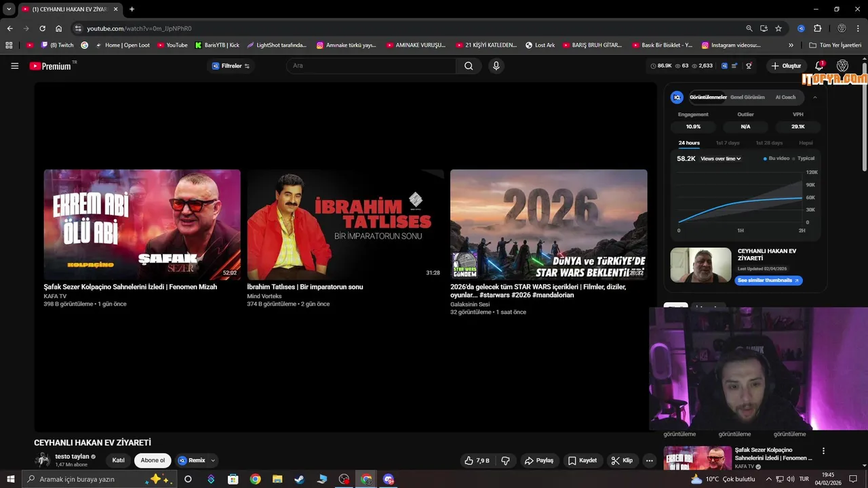Screen dimensions: 868x488
Task: Open a new browser tab
Action: click(132, 9)
